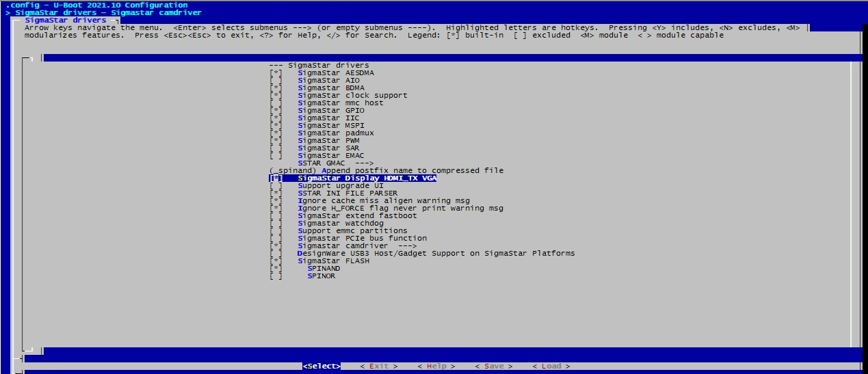Click the Exit button

point(378,366)
